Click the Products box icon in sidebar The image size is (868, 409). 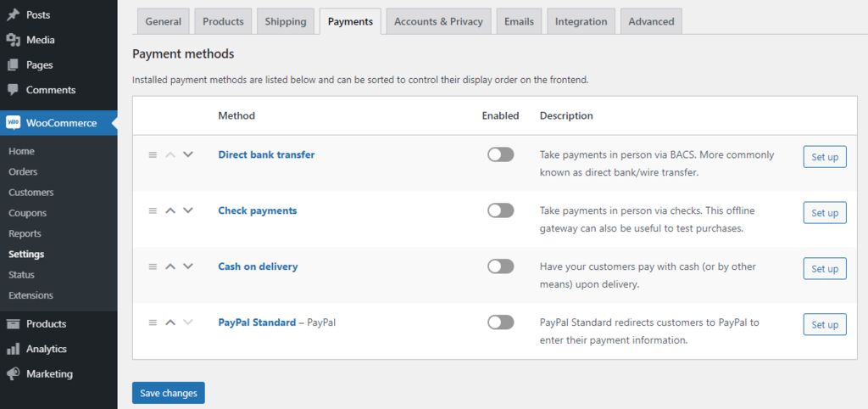[x=14, y=324]
